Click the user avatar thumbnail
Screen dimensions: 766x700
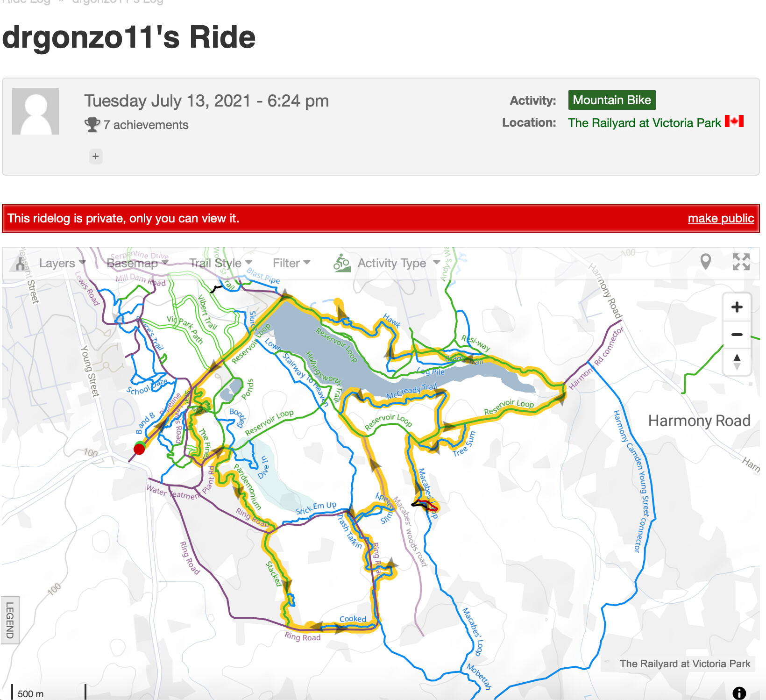(35, 111)
